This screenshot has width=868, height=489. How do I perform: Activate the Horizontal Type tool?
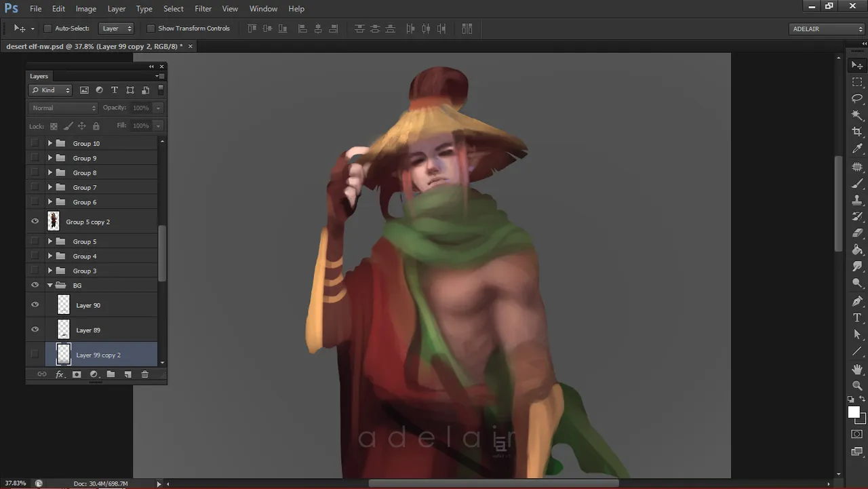pos(857,317)
